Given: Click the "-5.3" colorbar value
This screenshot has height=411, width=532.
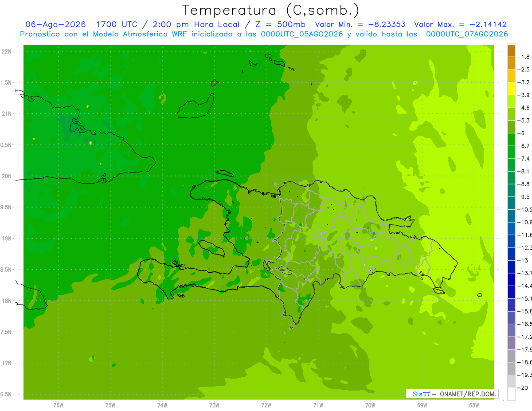Looking at the screenshot, I should [524, 120].
